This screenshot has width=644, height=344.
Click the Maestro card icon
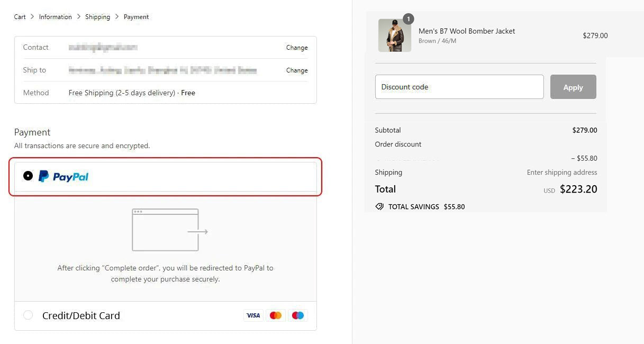click(x=298, y=315)
